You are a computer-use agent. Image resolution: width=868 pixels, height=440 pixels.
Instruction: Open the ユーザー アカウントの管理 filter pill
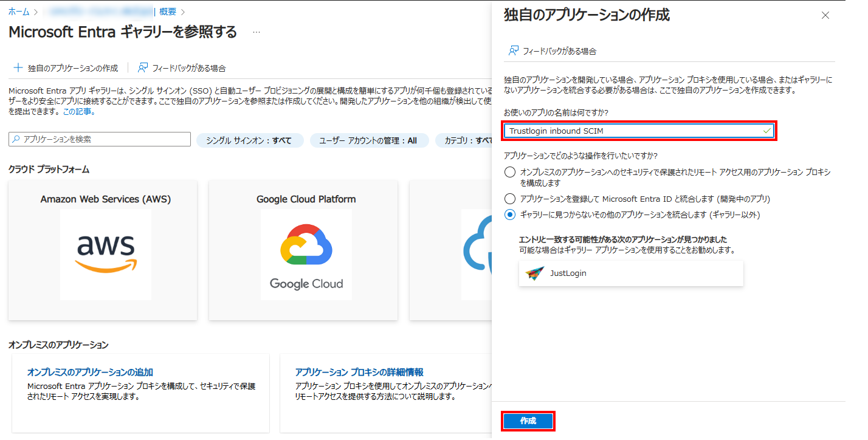click(370, 140)
